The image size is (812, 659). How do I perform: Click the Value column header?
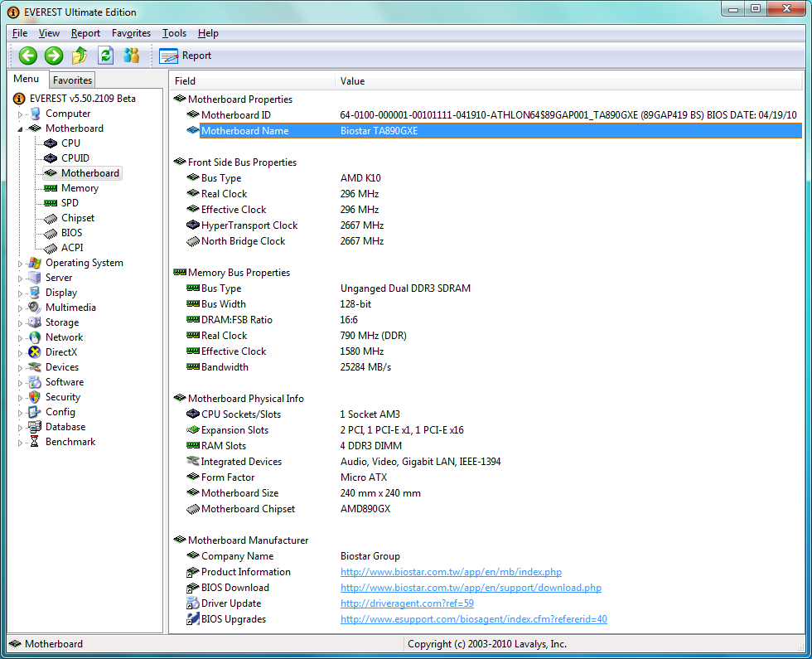coord(568,81)
